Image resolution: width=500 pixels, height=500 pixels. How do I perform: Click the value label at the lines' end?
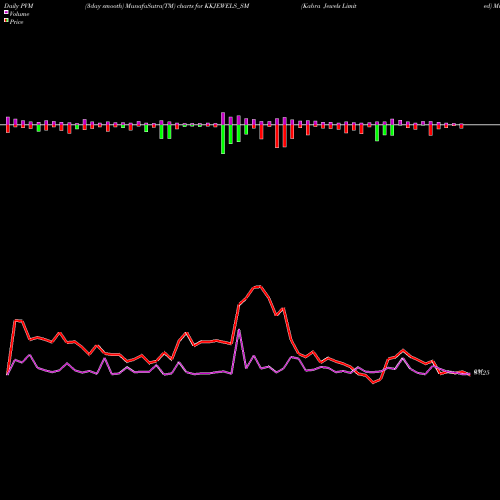(481, 372)
